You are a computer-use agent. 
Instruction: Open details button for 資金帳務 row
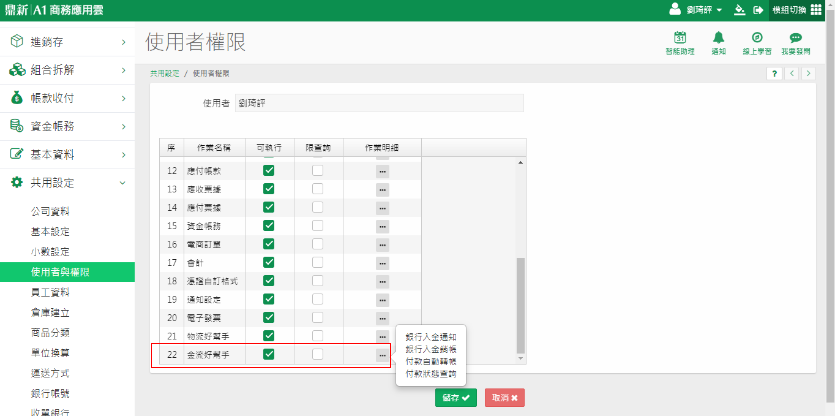[x=382, y=227]
